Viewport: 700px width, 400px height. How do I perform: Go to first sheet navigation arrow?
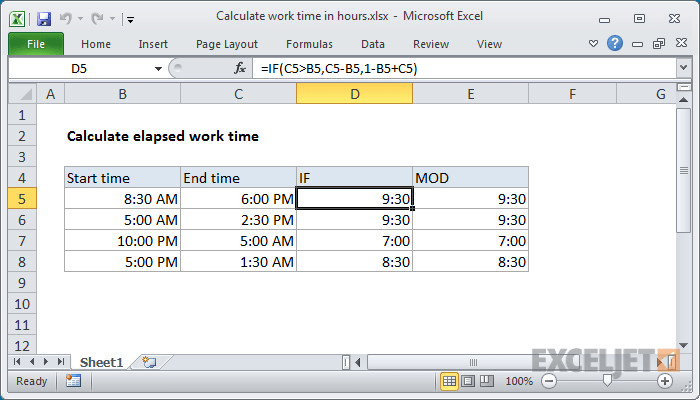(x=17, y=362)
